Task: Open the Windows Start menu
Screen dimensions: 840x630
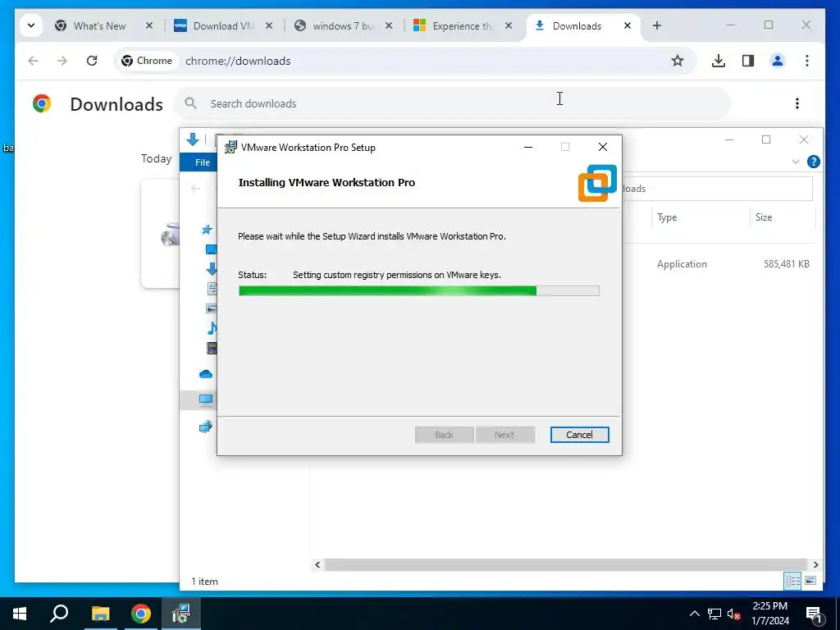Action: click(20, 614)
